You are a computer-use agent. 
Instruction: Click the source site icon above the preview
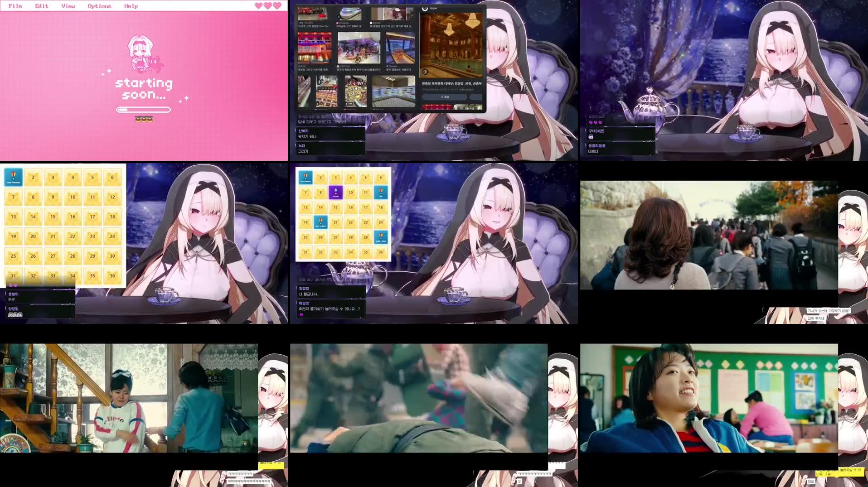coord(425,8)
